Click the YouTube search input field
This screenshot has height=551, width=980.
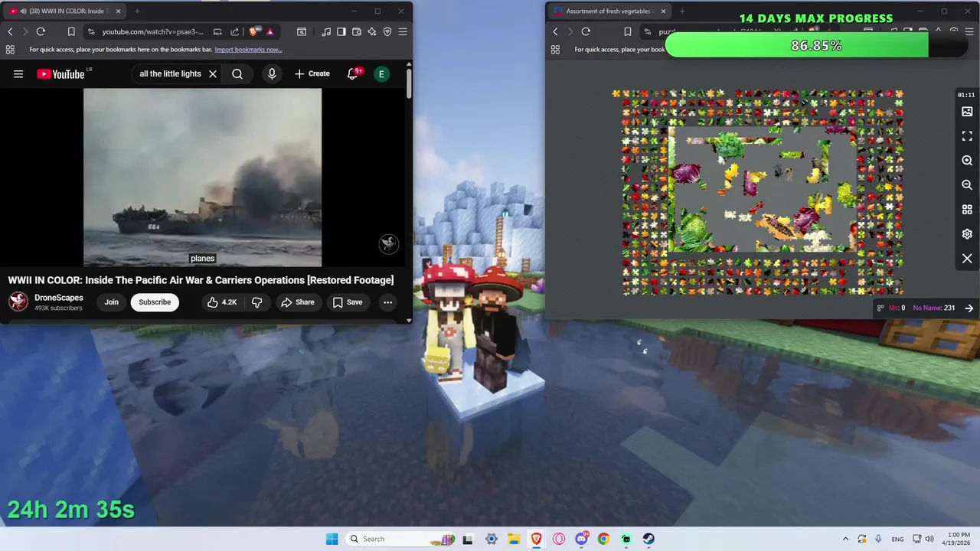[170, 74]
